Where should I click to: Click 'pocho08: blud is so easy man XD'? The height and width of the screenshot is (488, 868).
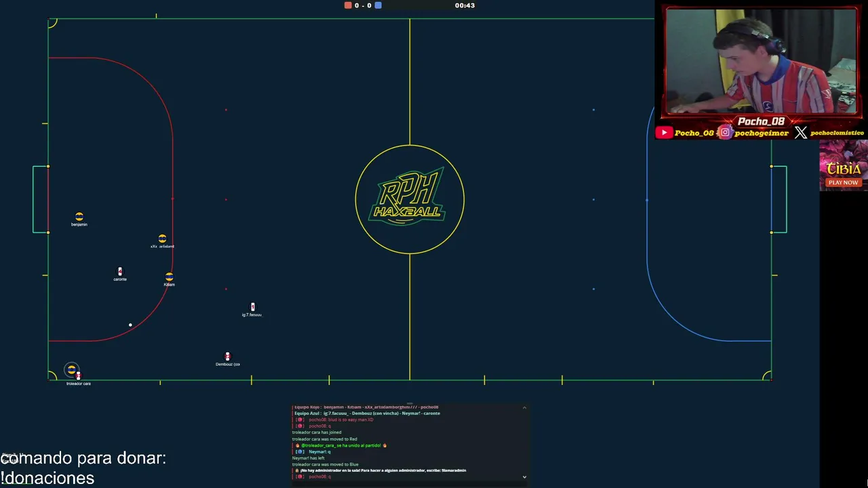[x=340, y=420]
